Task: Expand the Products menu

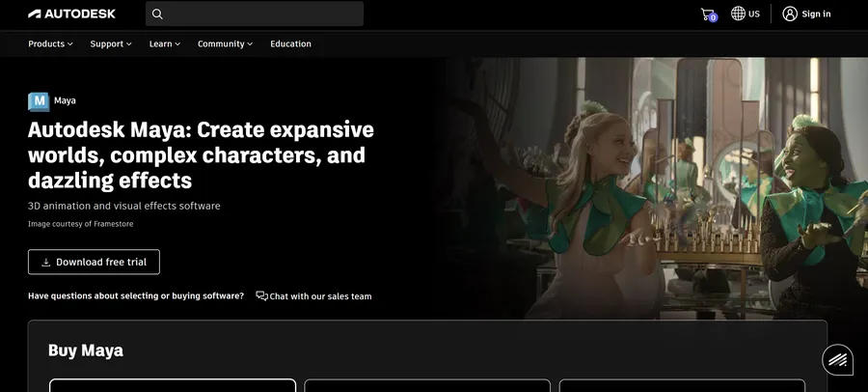Action: click(50, 43)
